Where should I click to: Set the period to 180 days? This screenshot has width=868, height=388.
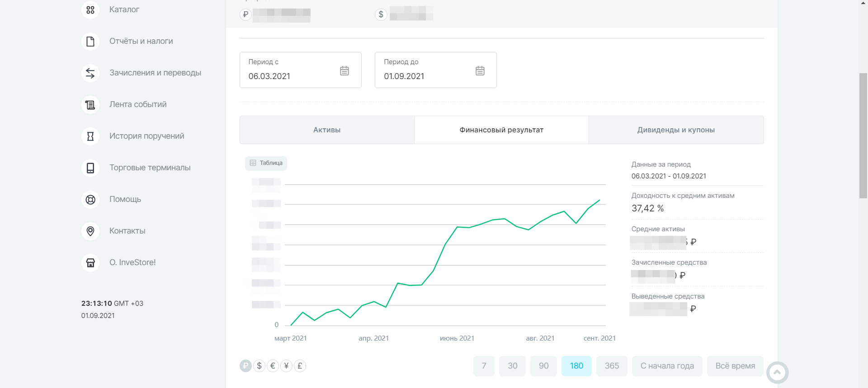tap(576, 366)
